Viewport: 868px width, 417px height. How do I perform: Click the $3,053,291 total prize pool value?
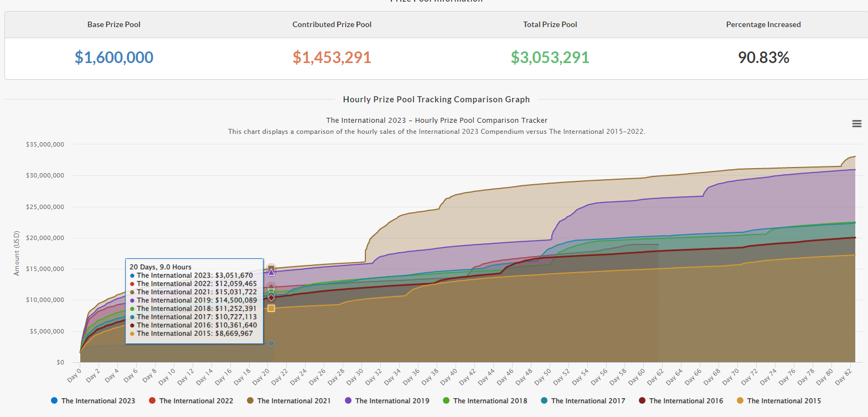click(550, 58)
